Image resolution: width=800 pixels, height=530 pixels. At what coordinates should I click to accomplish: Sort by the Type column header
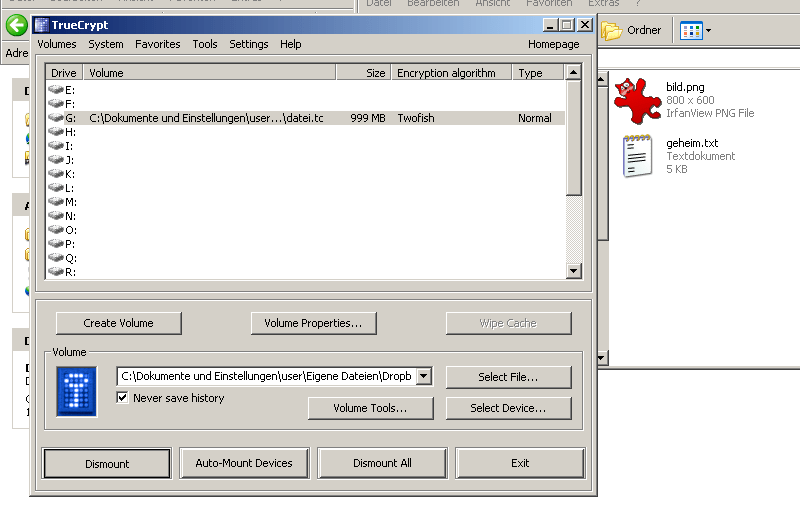[x=538, y=73]
